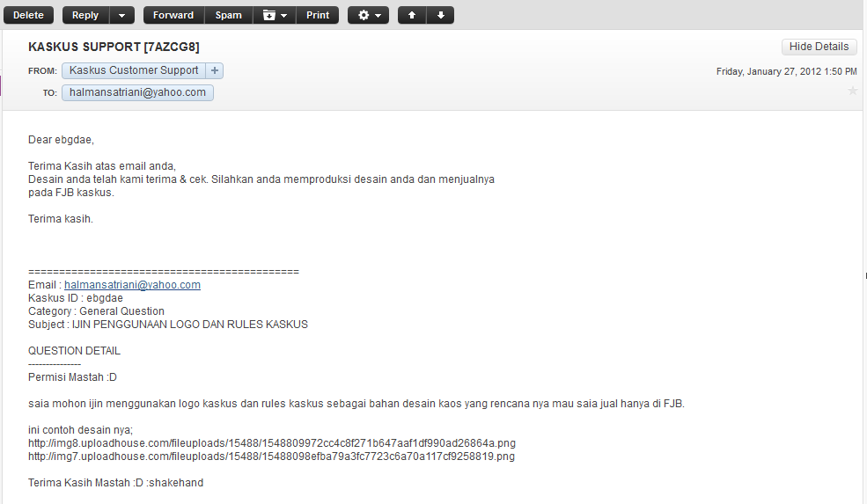Image resolution: width=867 pixels, height=504 pixels.
Task: Add sender to contacts with plus icon
Action: (x=215, y=70)
